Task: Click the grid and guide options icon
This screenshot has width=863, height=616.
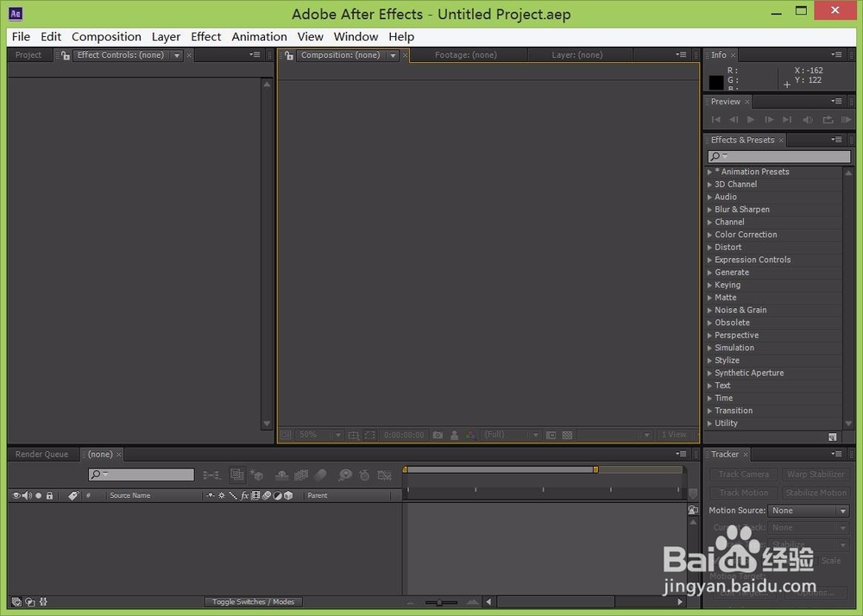Action: (353, 435)
